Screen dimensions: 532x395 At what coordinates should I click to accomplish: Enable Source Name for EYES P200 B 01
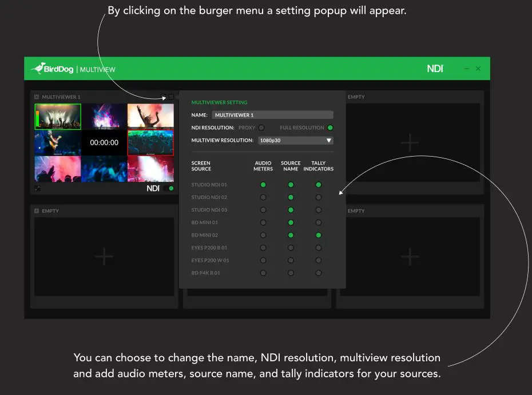pos(291,247)
